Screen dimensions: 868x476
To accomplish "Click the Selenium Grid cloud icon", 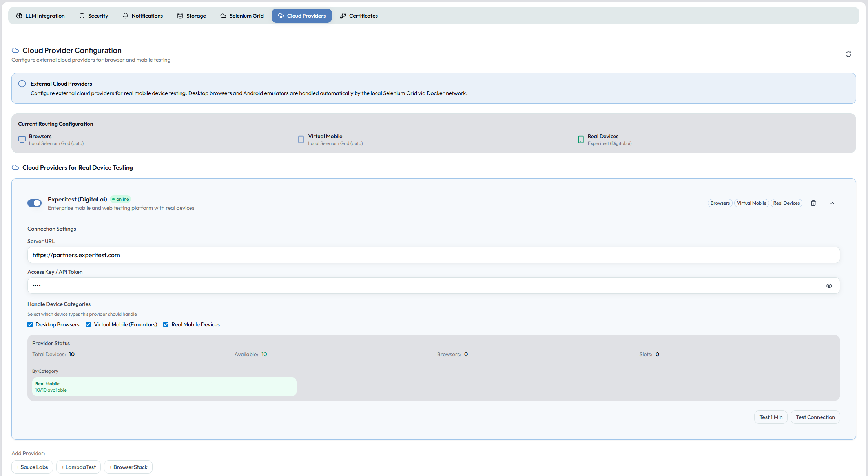I will pos(223,16).
